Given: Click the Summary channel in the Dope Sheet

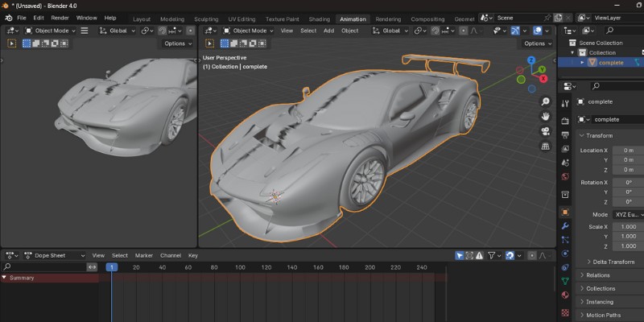Looking at the screenshot, I should [x=49, y=278].
